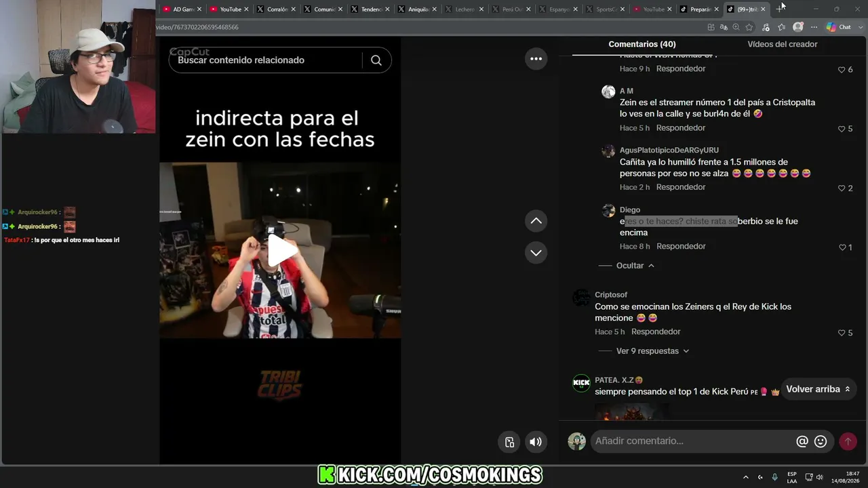The width and height of the screenshot is (868, 488).
Task: Like Diego's comment with the heart icon
Action: [842, 247]
